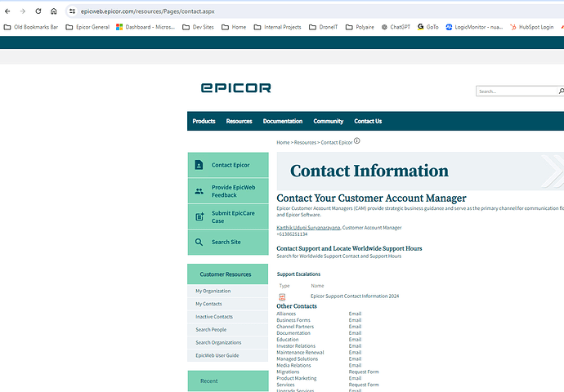
Task: Open the Epicor General bookmark folder
Action: click(x=87, y=27)
